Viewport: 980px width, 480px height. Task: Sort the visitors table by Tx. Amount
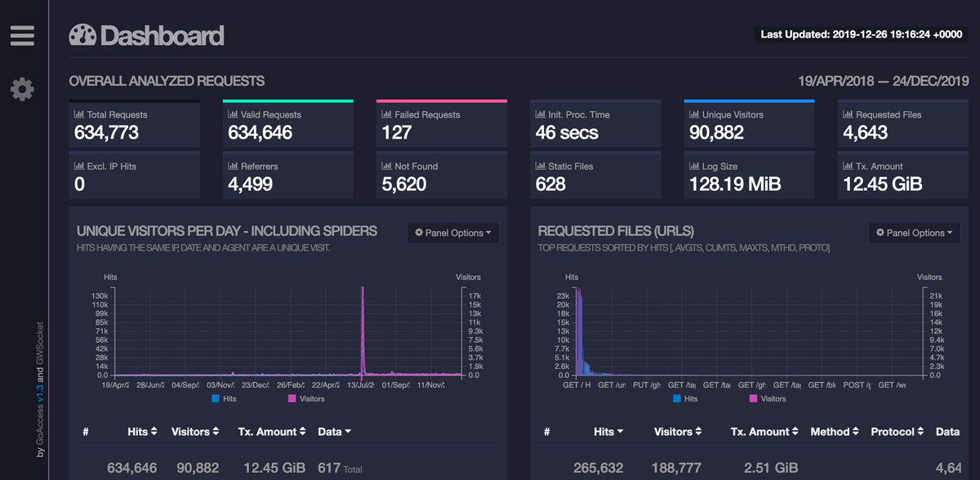pos(272,431)
